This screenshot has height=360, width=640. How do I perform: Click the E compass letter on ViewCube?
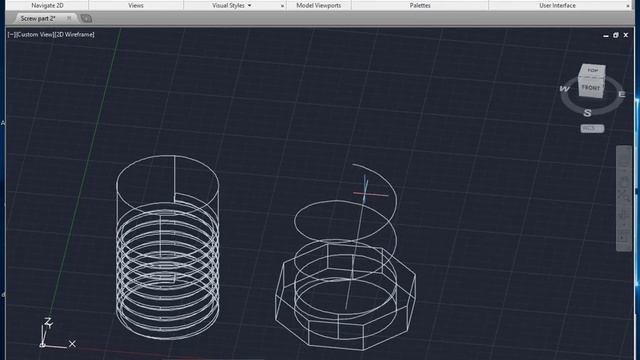pos(622,94)
